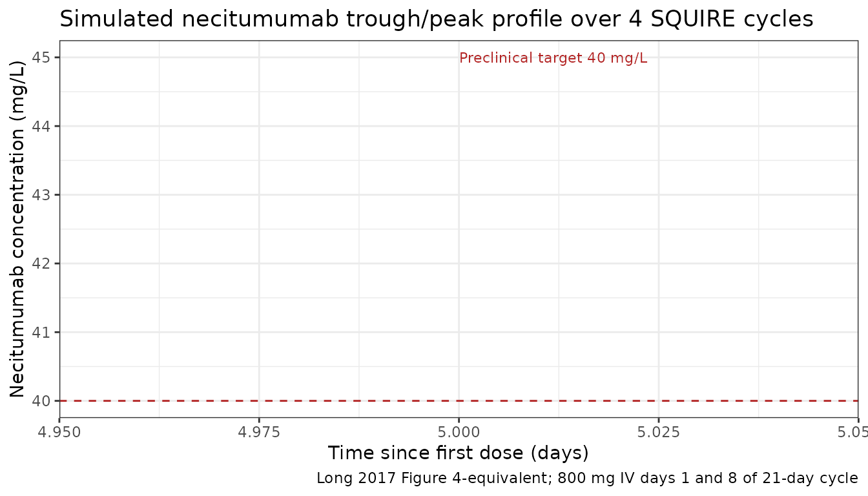Click the plot title about SQUIRE cycles
This screenshot has height=496, width=868.
pos(436,19)
